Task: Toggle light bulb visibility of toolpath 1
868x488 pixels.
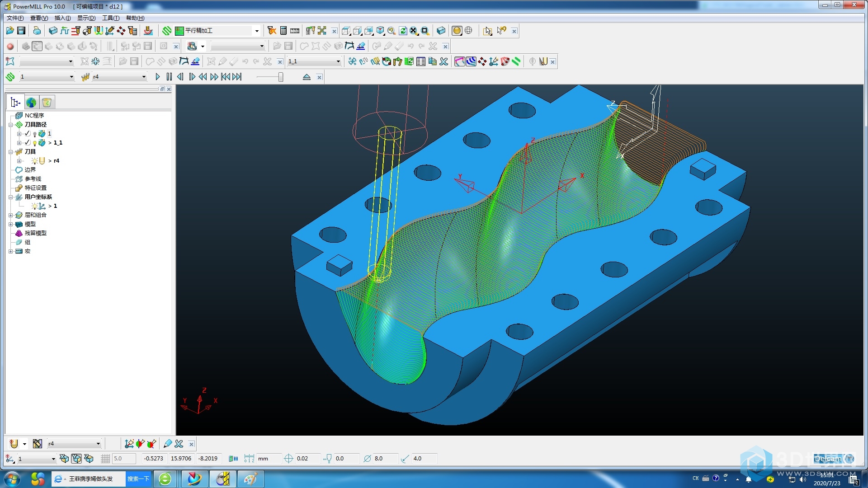Action: [x=34, y=134]
